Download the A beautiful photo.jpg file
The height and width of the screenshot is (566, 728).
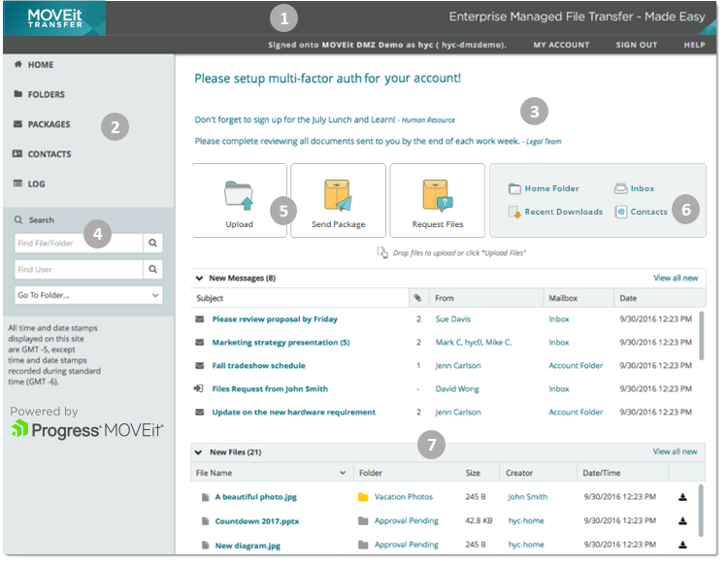click(x=683, y=497)
